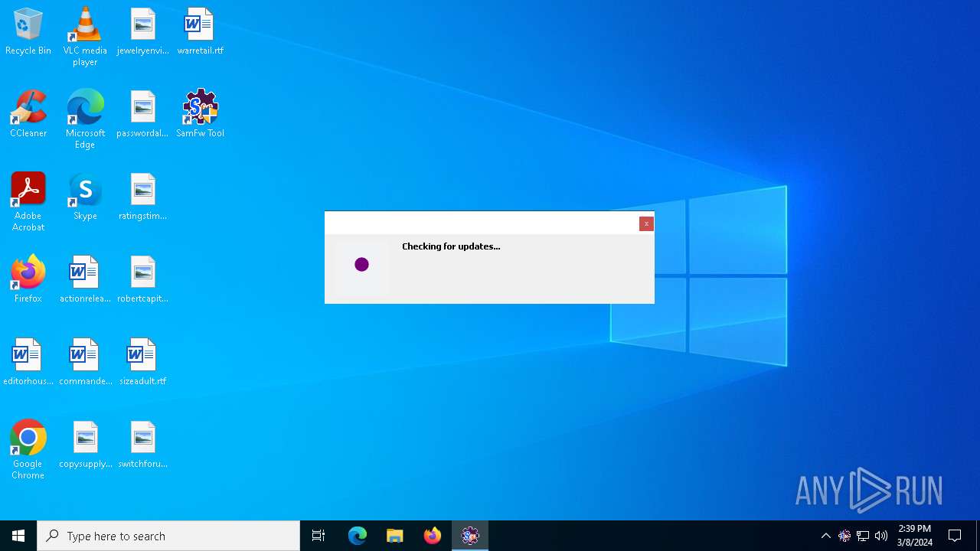Screen dimensions: 980x551
Task: Select the commande... Word document
Action: point(85,362)
